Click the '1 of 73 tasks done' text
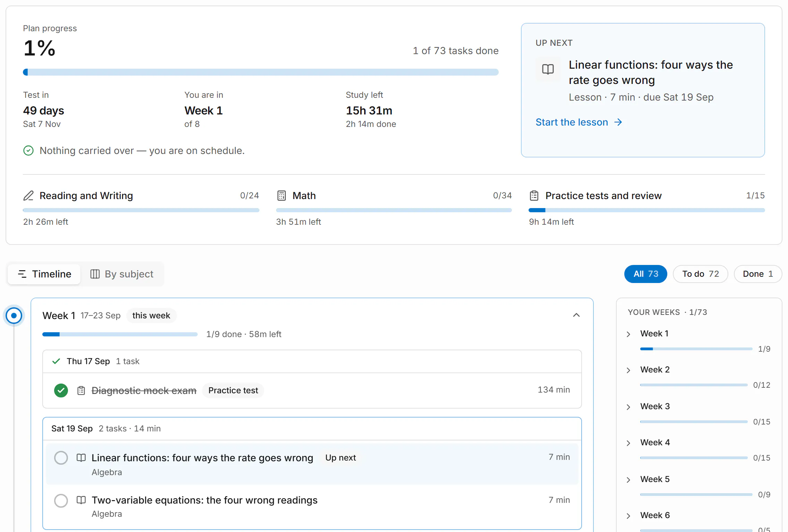 (455, 51)
